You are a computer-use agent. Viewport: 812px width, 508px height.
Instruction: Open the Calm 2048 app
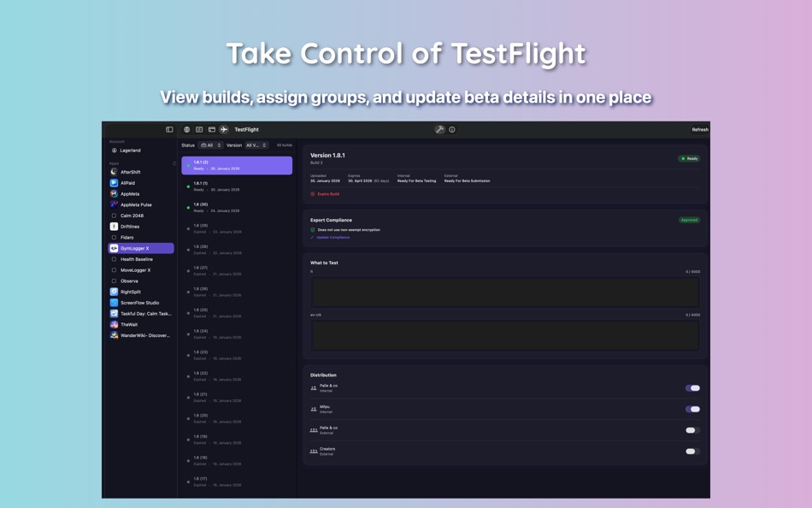[141, 216]
